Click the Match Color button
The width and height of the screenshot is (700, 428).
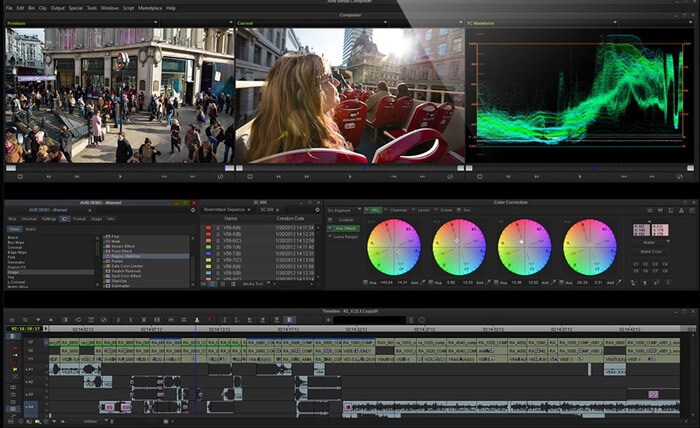tap(651, 252)
